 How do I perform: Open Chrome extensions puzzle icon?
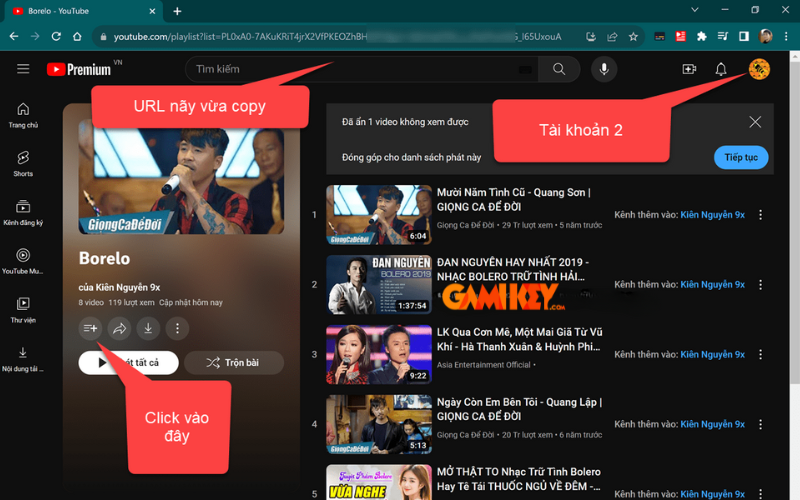click(702, 37)
